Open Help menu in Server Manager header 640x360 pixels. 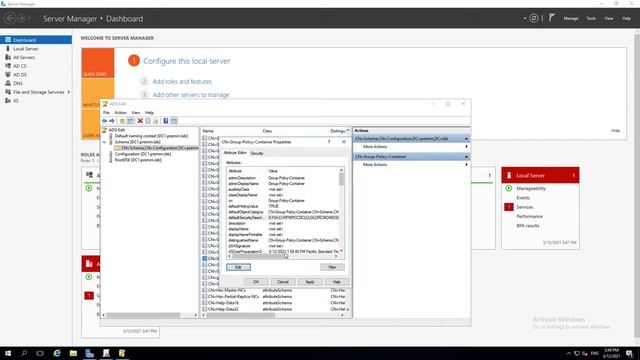click(626, 18)
